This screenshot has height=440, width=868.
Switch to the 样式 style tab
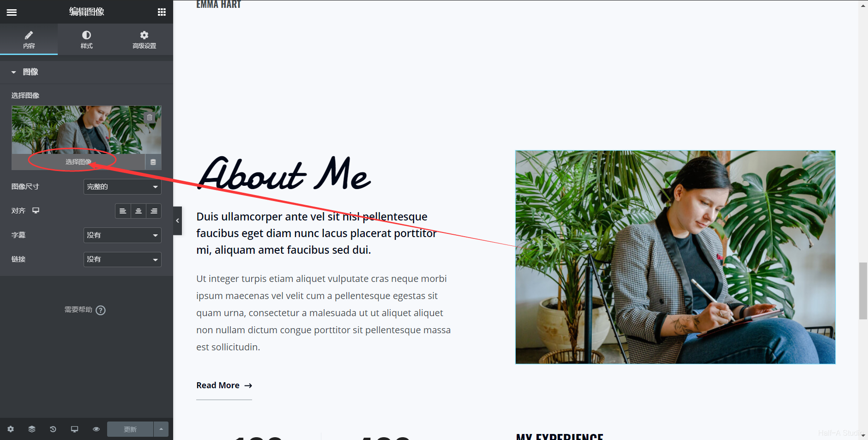86,40
